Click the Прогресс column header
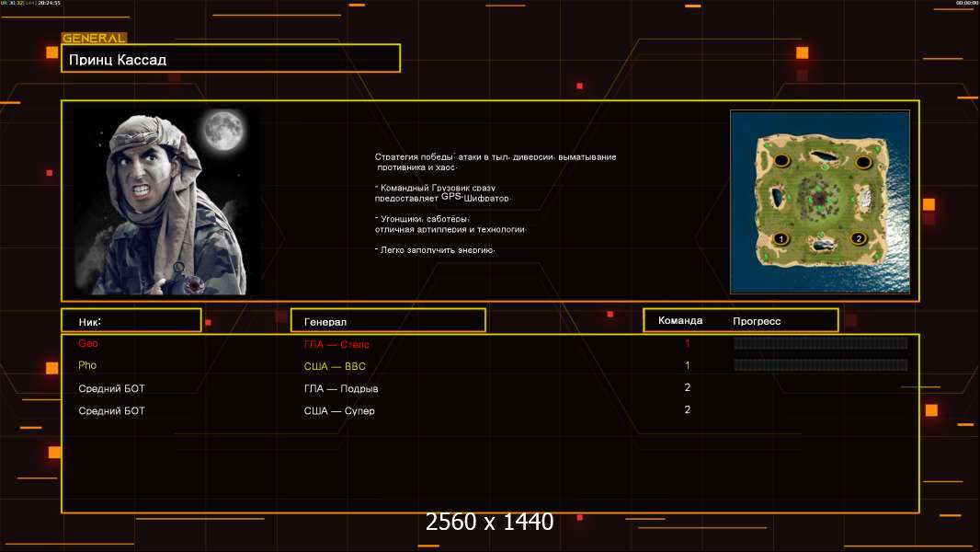Screen dimensions: 980x552 pos(757,321)
